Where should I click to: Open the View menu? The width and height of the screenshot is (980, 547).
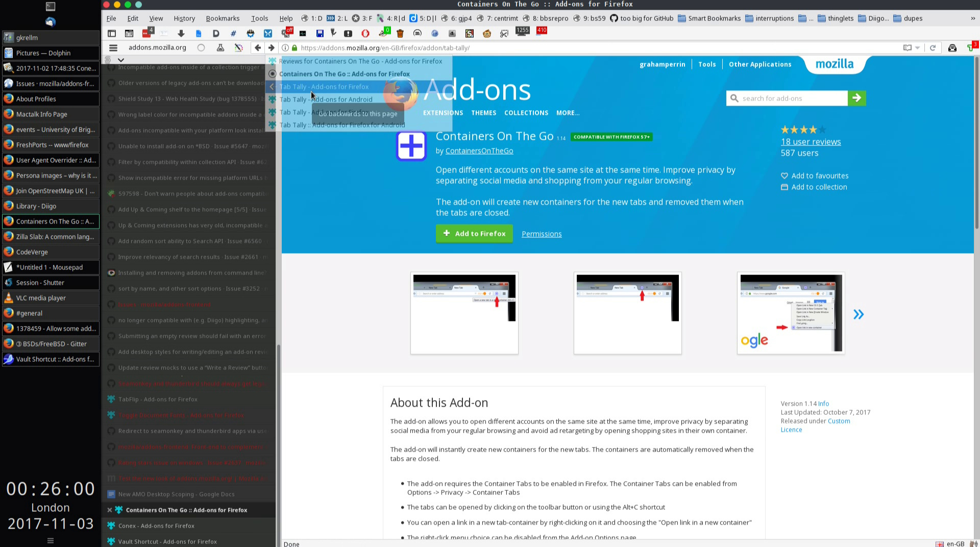tap(156, 18)
